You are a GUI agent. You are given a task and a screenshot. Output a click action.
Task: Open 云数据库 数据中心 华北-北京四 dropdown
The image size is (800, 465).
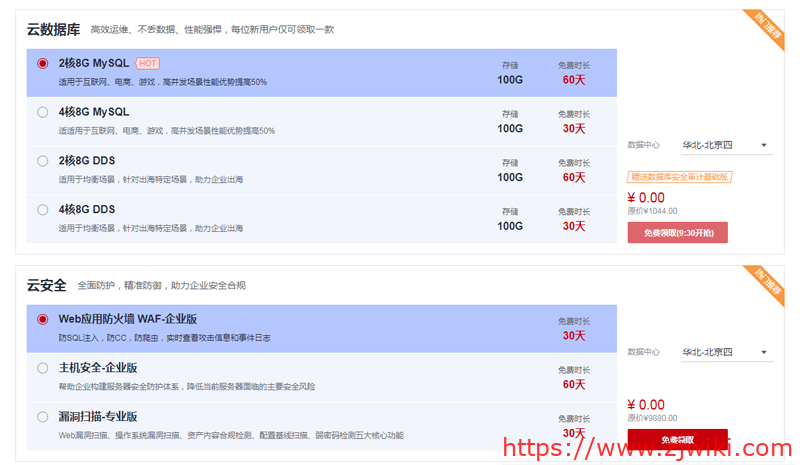(x=726, y=145)
